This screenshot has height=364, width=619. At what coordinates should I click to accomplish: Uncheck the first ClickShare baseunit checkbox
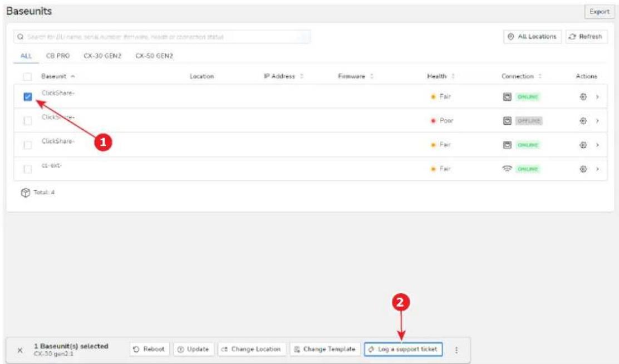pos(28,97)
